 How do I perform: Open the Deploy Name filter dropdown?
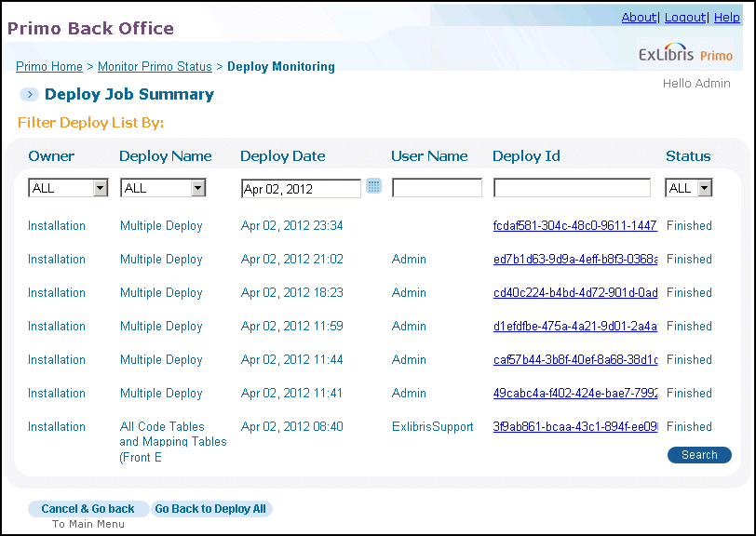(x=163, y=188)
